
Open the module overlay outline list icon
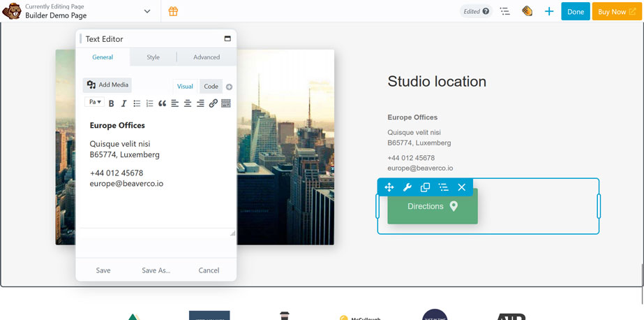click(443, 187)
